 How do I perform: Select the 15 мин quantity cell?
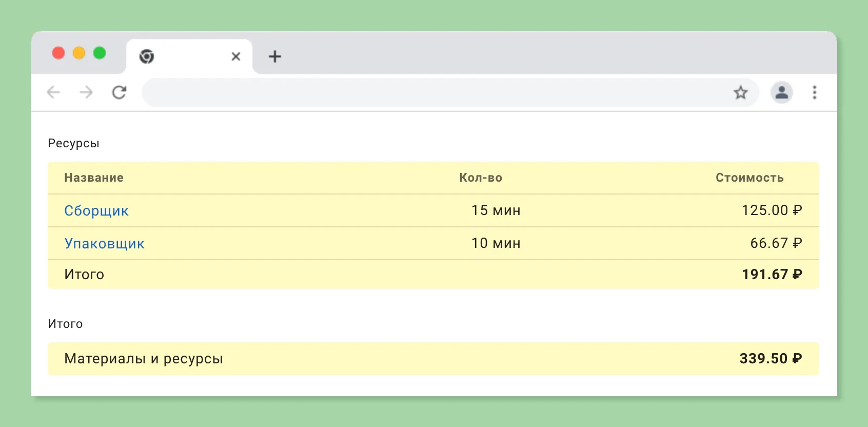[496, 210]
